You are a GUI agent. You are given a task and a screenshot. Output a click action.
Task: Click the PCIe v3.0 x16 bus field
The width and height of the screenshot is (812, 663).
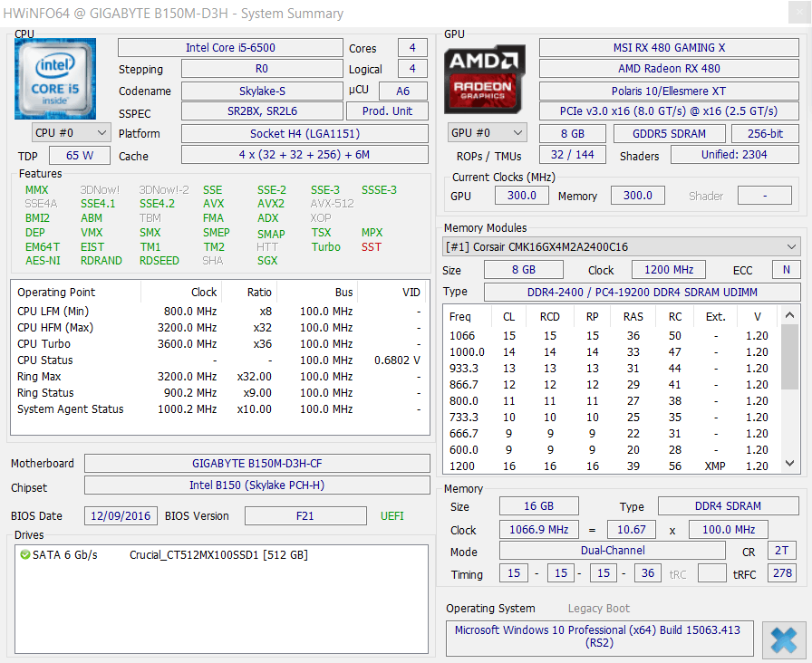pyautogui.click(x=669, y=111)
